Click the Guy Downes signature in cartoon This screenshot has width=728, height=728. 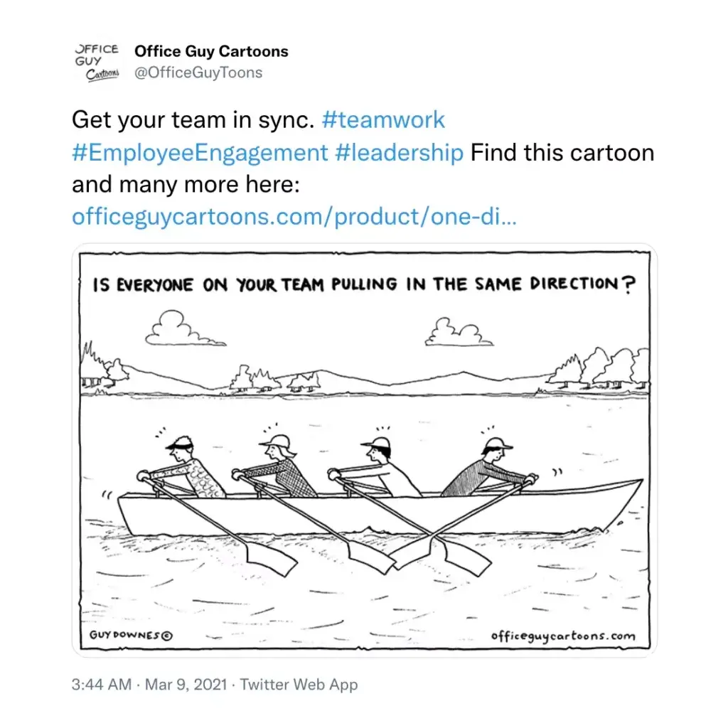(x=132, y=636)
